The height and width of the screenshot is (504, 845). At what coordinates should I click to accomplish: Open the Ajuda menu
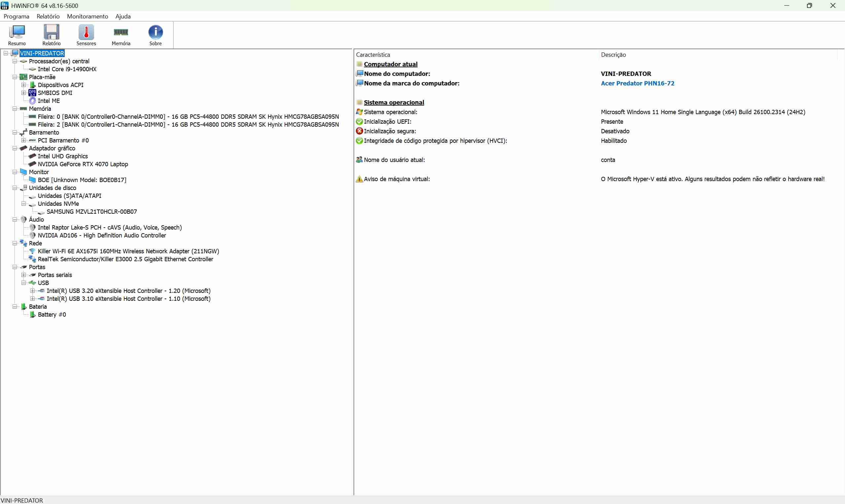point(123,16)
